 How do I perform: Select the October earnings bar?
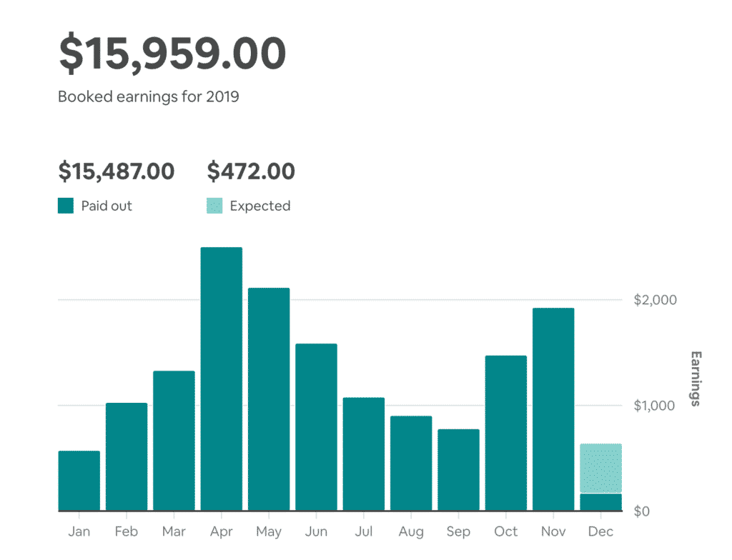pos(506,433)
